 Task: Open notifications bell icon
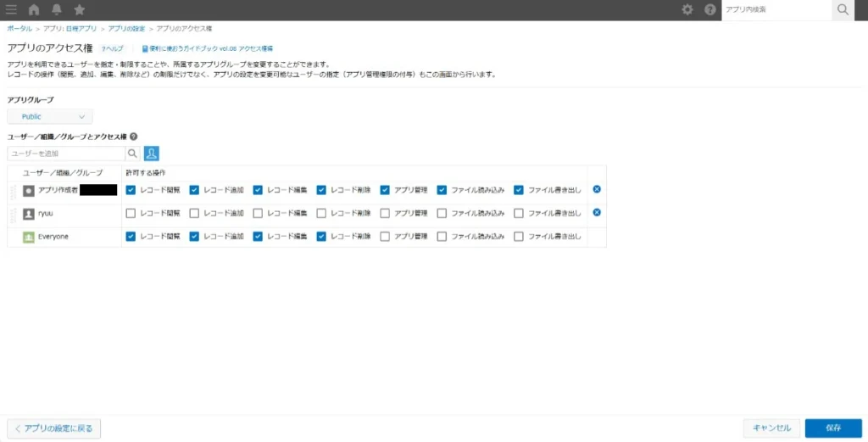coord(57,9)
